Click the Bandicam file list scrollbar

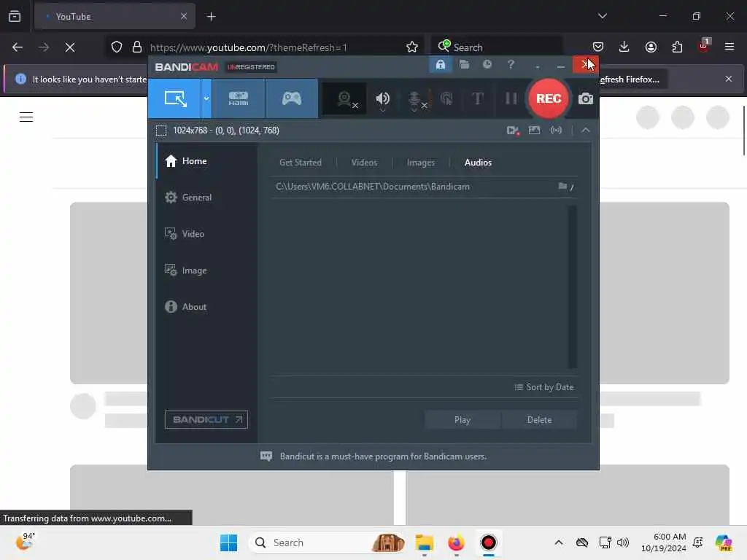tap(572, 287)
